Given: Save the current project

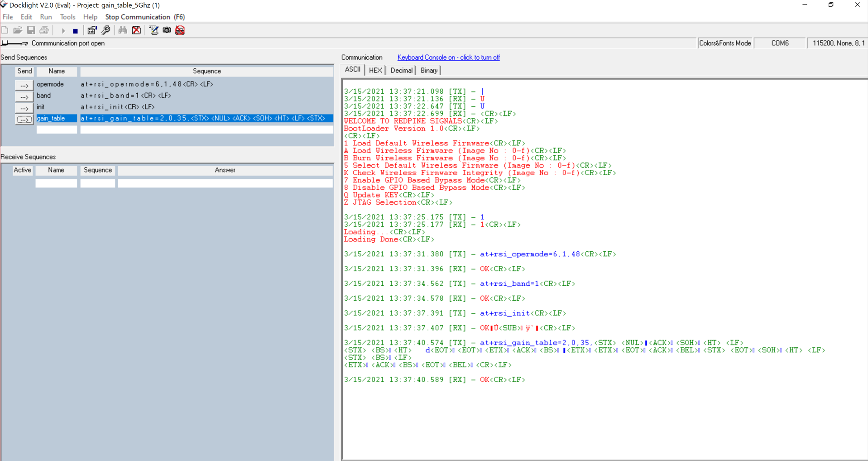Looking at the screenshot, I should (31, 30).
